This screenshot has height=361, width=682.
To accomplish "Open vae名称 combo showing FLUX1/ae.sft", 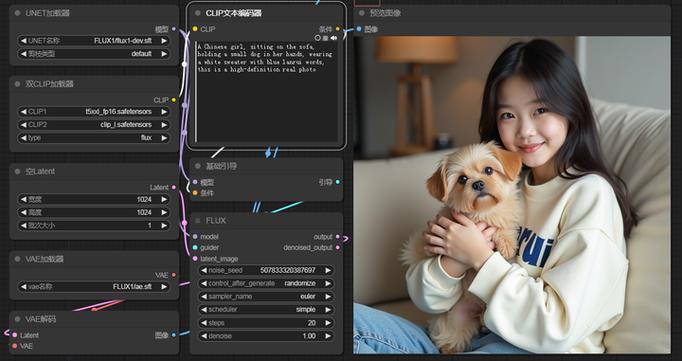I will 94,287.
